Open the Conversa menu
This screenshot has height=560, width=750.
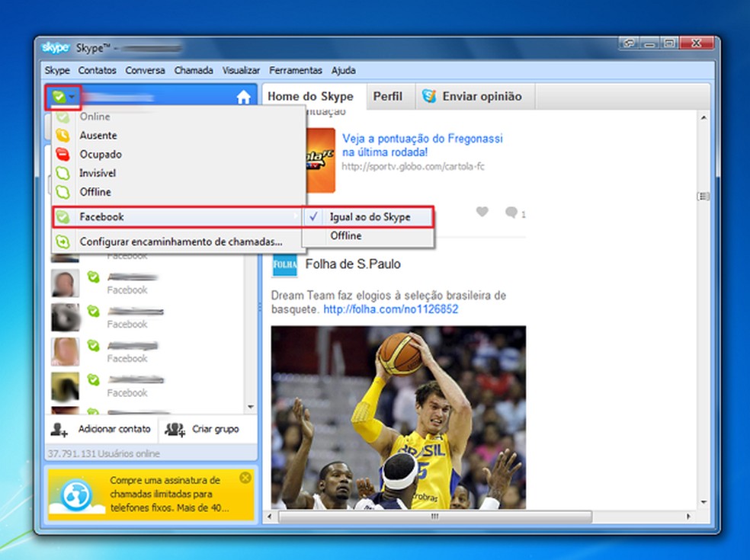point(145,70)
